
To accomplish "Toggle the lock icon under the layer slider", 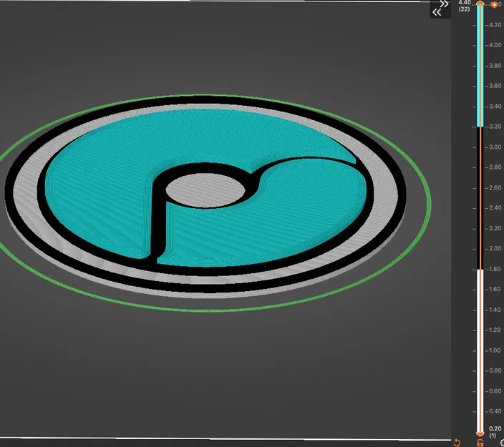I will (x=480, y=443).
